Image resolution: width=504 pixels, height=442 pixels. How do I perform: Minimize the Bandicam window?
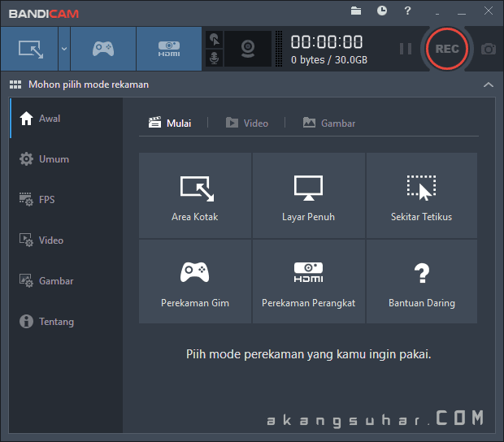tap(462, 13)
